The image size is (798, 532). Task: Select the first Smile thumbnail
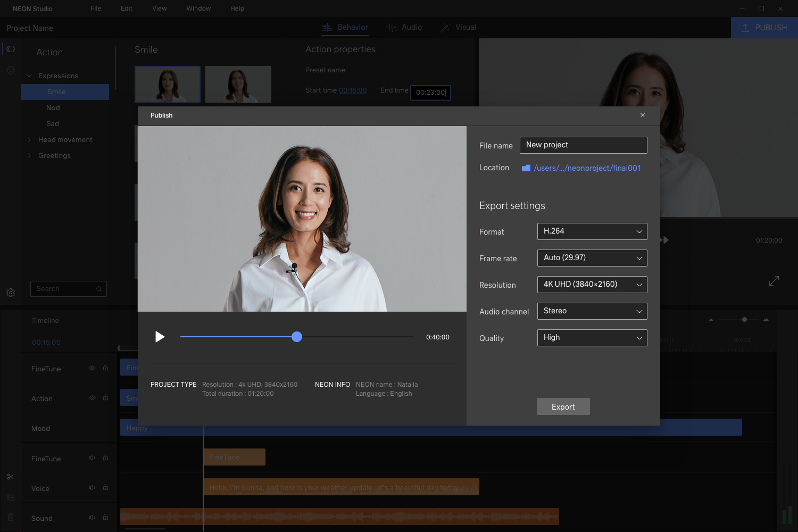(168, 84)
